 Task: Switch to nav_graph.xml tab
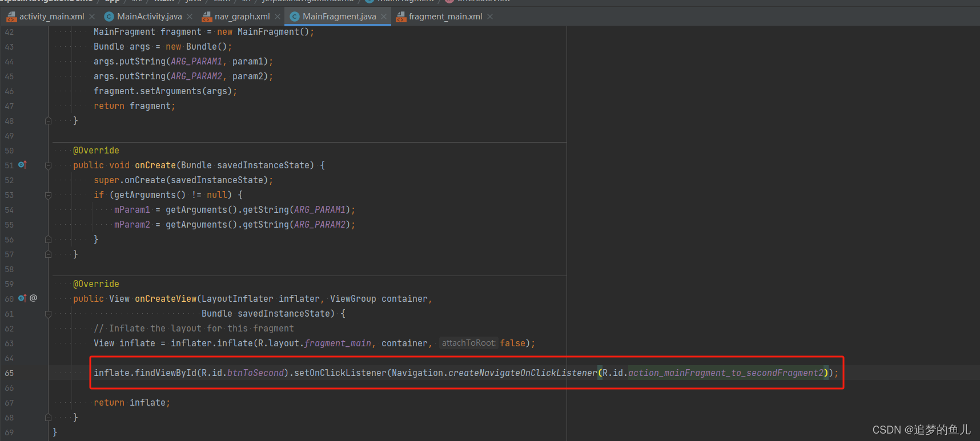[x=242, y=17]
